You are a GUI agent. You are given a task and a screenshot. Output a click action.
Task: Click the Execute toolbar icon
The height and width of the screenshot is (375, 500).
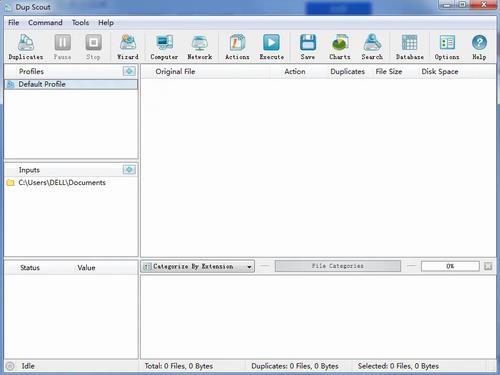pos(272,47)
